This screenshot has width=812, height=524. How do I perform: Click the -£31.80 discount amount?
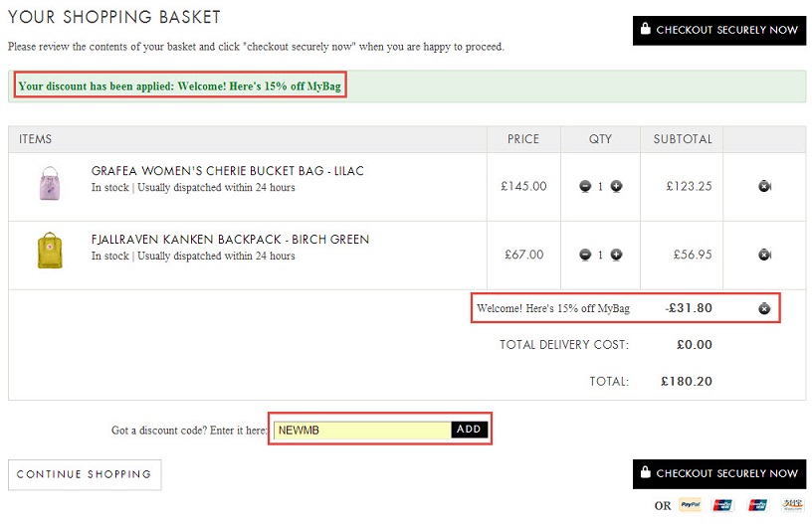(689, 308)
